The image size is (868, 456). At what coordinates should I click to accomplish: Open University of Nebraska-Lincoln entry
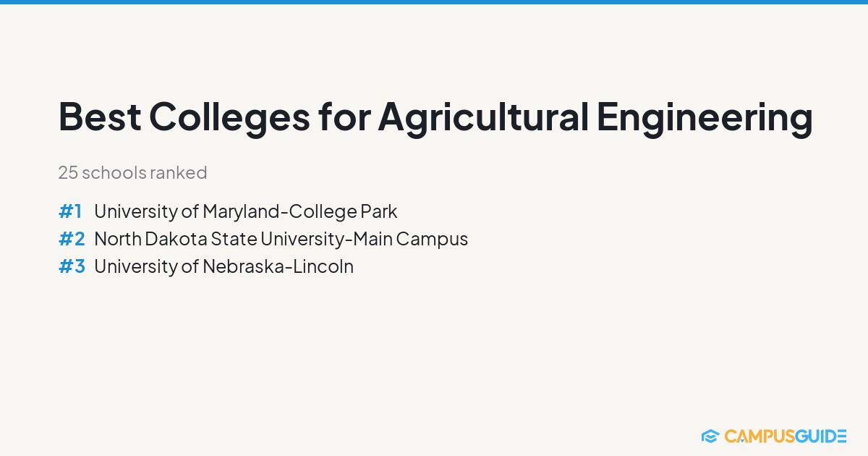[x=224, y=266]
